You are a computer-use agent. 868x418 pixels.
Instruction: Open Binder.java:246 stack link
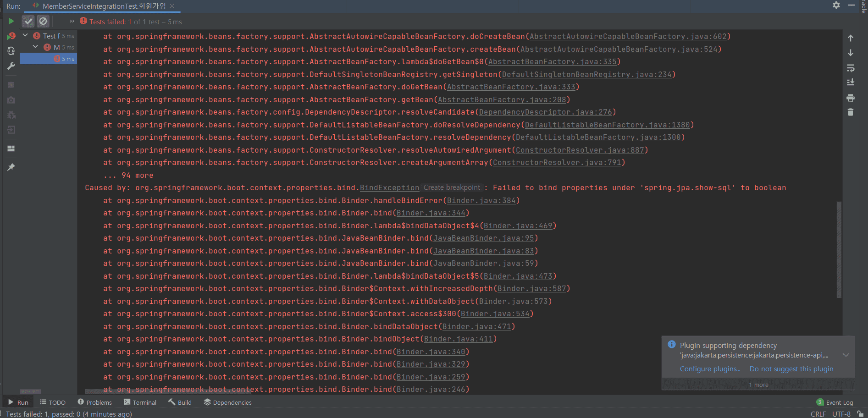pos(431,390)
